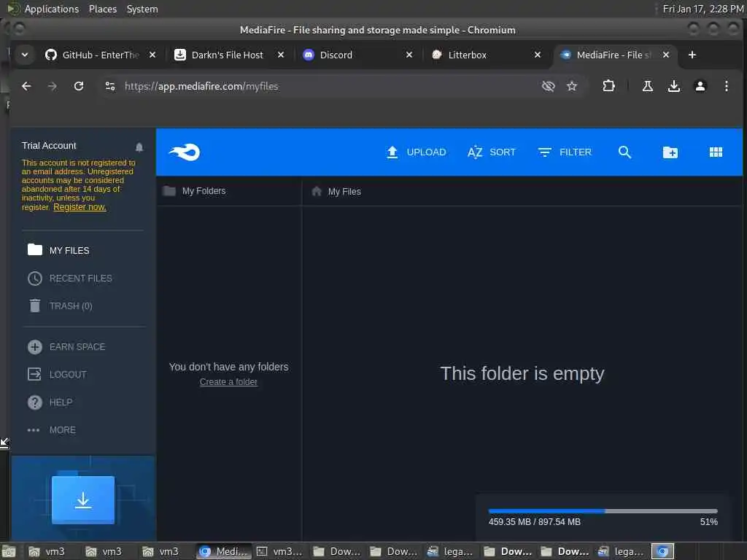Close the Litterbox tab
Image resolution: width=747 pixels, height=560 pixels.
tap(538, 55)
